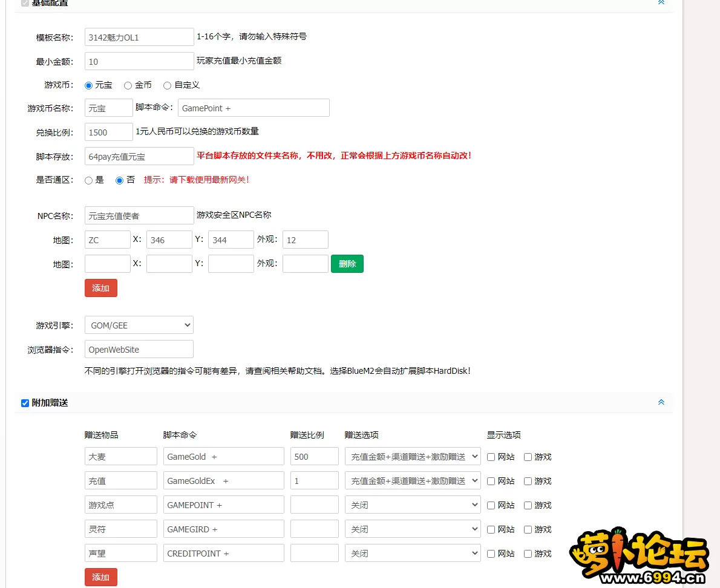Image resolution: width=720 pixels, height=588 pixels.
Task: Enable 游戏 display for 大麦 row
Action: pyautogui.click(x=528, y=457)
